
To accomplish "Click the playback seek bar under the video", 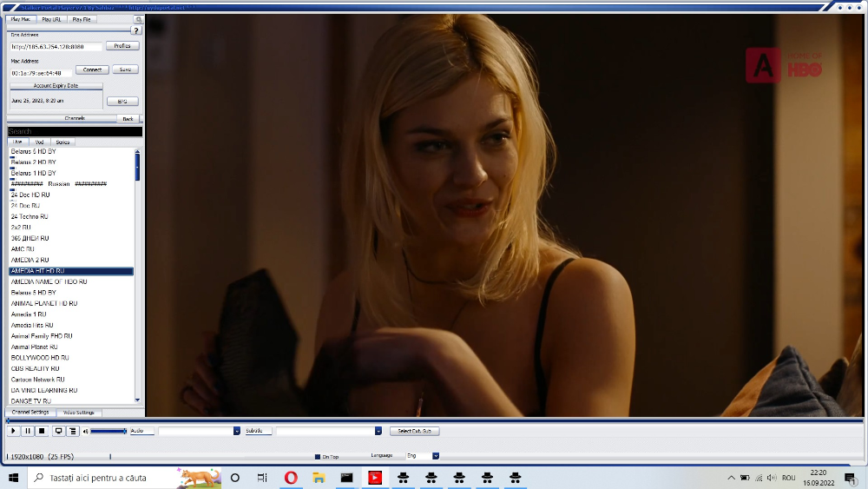I will [435, 421].
